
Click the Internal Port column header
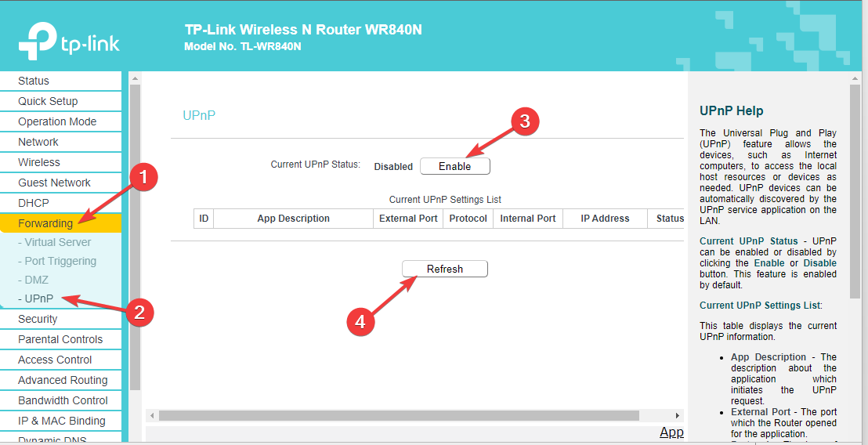[527, 219]
